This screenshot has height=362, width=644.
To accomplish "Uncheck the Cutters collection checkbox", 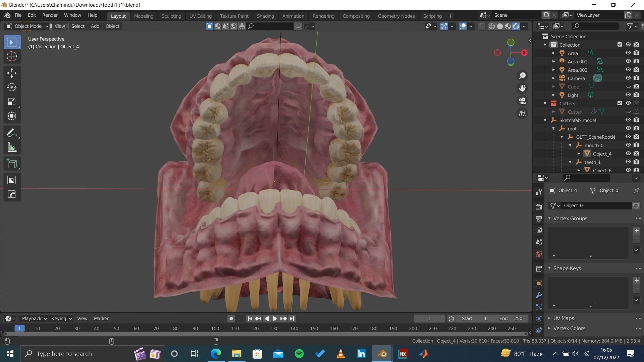I will click(x=620, y=103).
